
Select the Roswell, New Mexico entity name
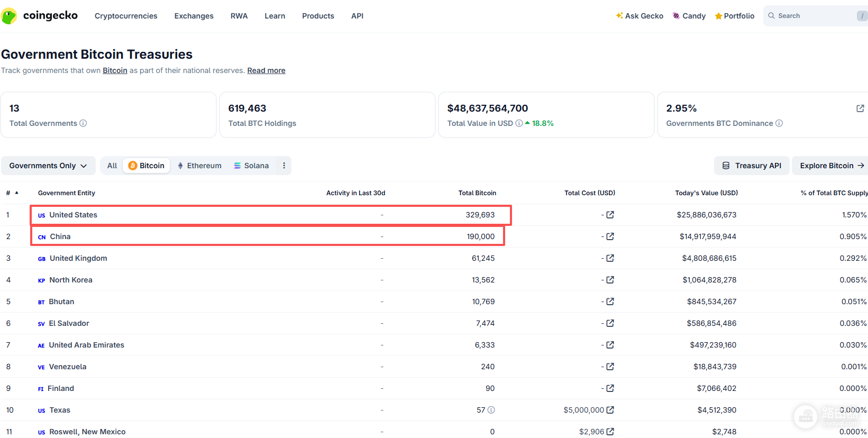(87, 432)
